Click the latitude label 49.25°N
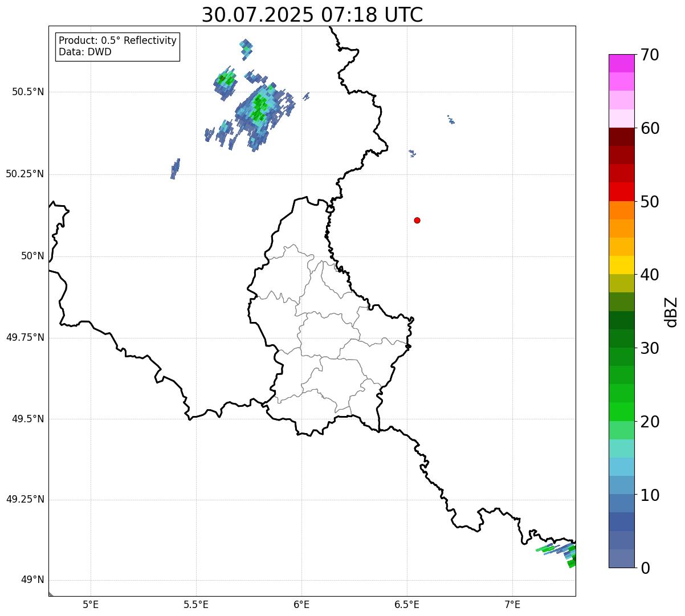The height and width of the screenshot is (616, 685). click(25, 499)
